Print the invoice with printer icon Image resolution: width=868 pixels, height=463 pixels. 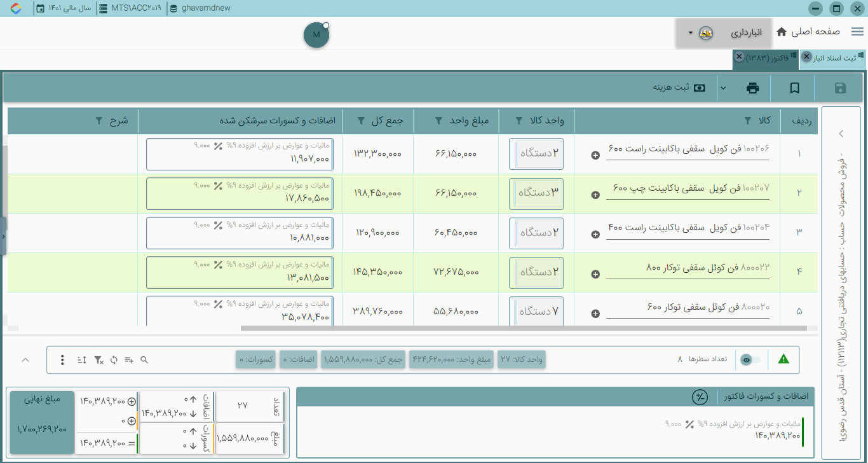(752, 88)
